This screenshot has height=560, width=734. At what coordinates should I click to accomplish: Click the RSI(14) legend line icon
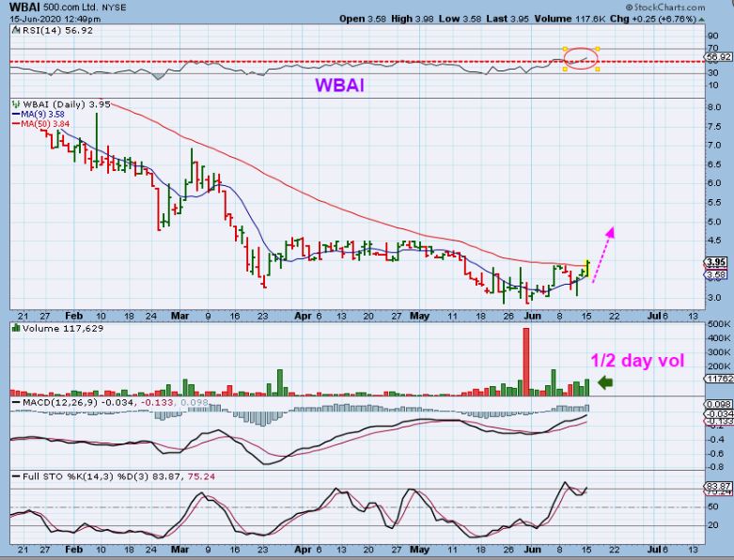(x=16, y=30)
